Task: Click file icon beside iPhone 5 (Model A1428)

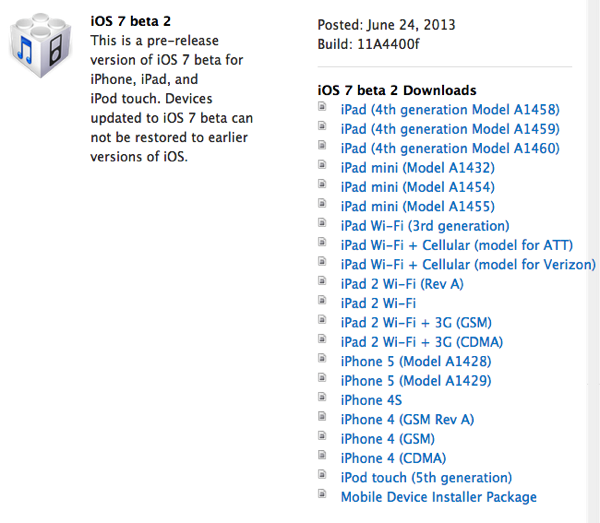Action: point(322,358)
